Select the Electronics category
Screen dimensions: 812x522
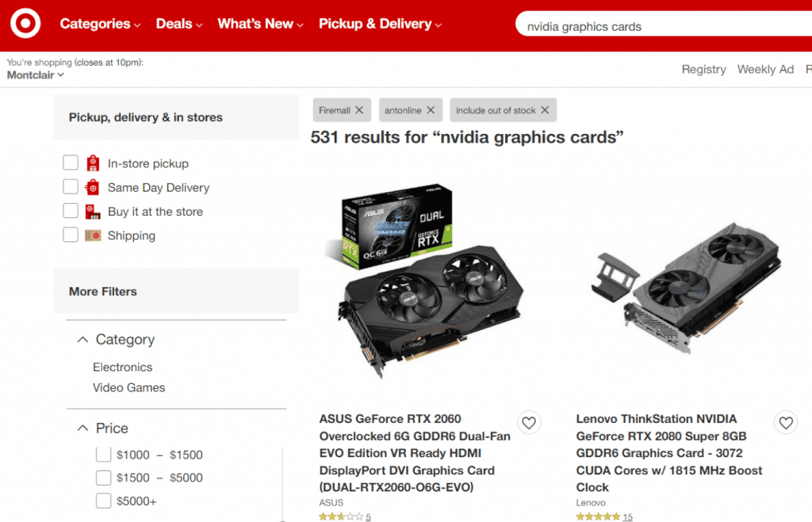[x=123, y=367]
